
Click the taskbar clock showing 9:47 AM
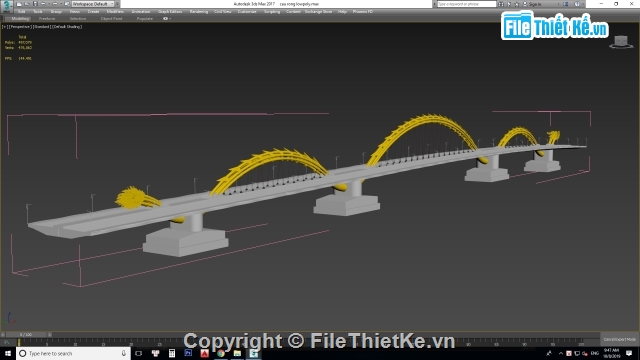tap(611, 353)
